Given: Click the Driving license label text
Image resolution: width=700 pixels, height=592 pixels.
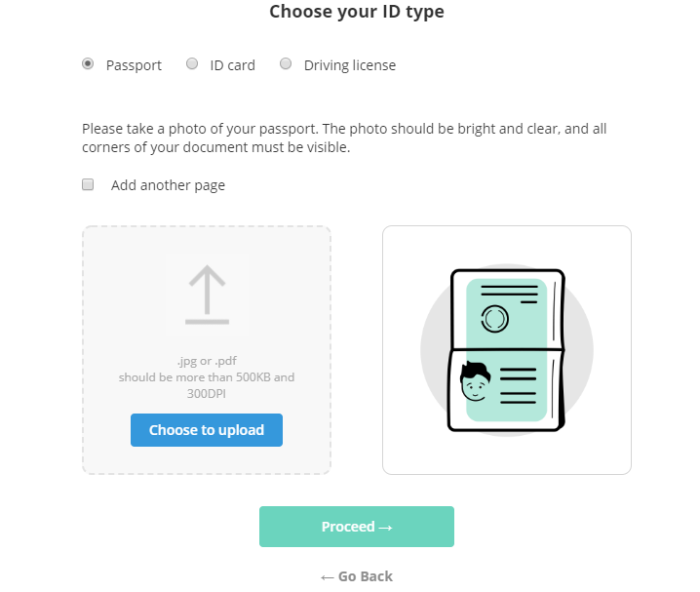Looking at the screenshot, I should point(350,65).
